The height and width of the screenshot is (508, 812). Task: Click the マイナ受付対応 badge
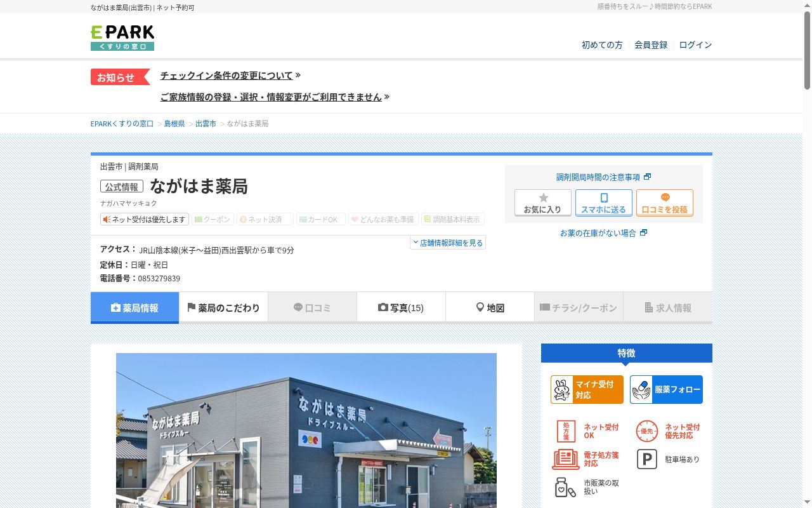pyautogui.click(x=587, y=389)
